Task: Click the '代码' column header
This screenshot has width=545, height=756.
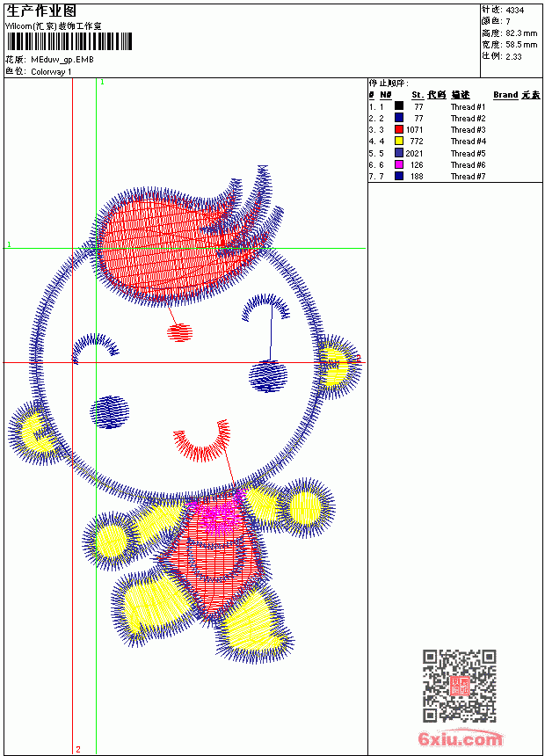Action: (x=437, y=95)
